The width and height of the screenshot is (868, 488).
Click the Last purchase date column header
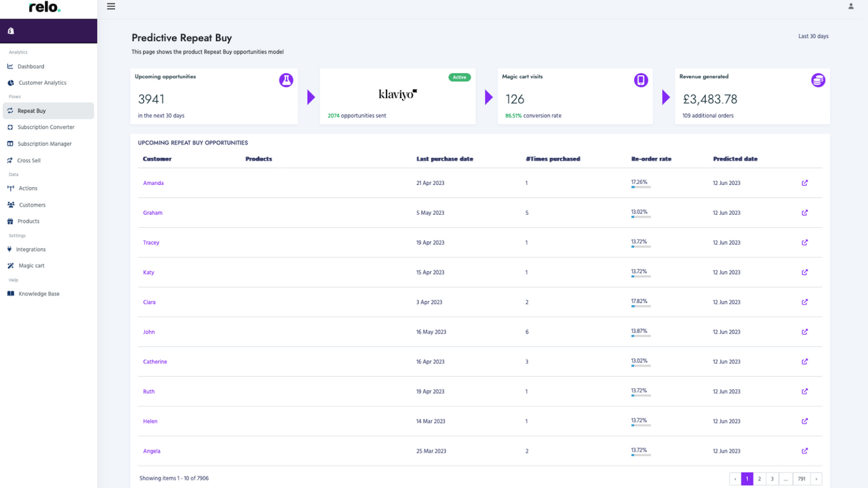coord(445,159)
